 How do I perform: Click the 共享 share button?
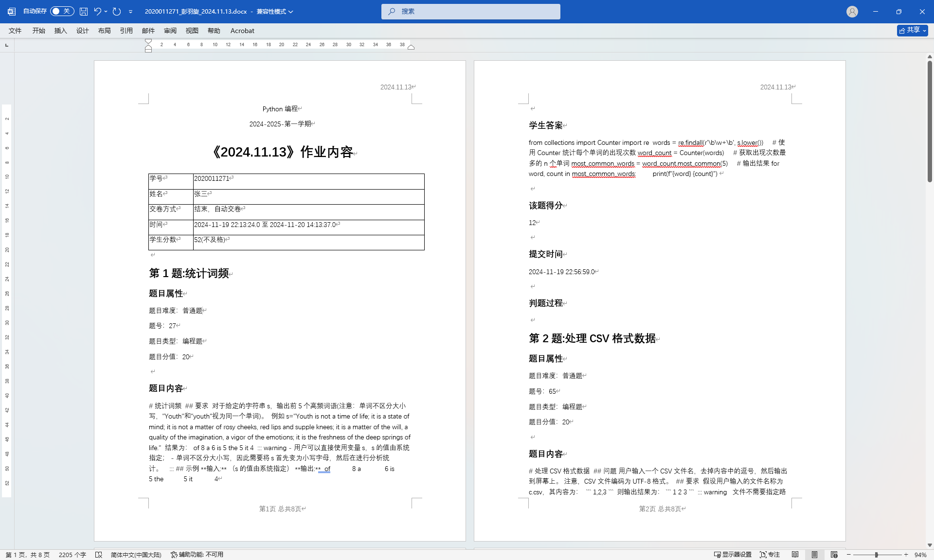pos(913,30)
